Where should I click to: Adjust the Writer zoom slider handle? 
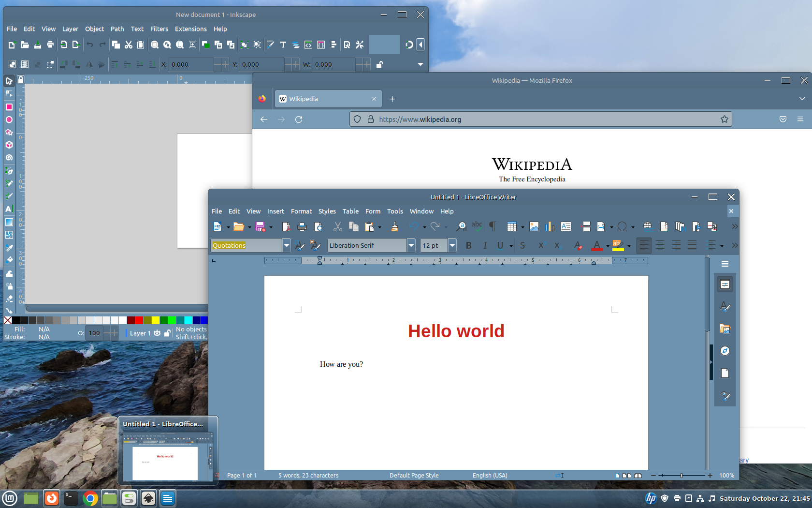point(681,476)
